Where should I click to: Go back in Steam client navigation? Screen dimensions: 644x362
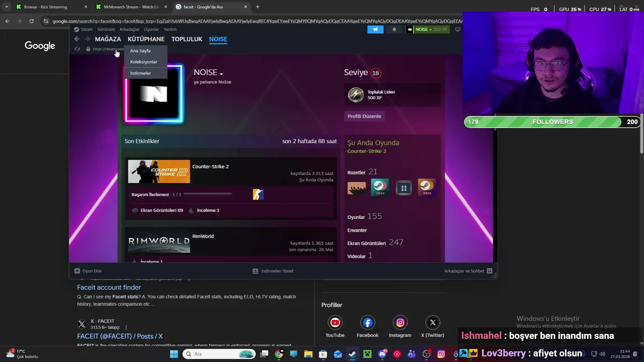(77, 39)
